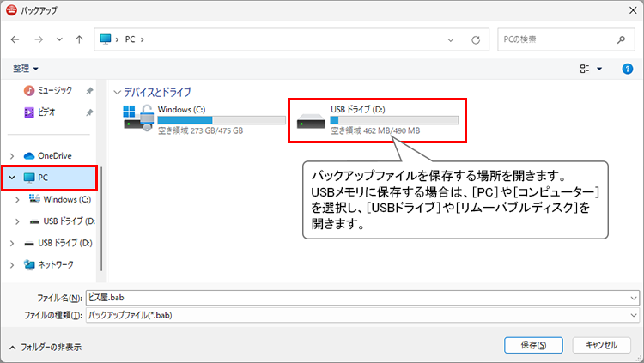Click the Back navigation arrow
Screen dimensions: 644x363
[15, 39]
